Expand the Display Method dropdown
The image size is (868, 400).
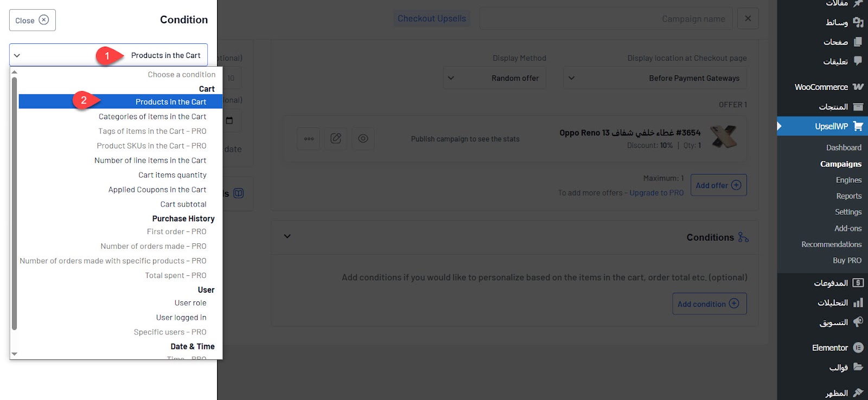click(x=494, y=78)
